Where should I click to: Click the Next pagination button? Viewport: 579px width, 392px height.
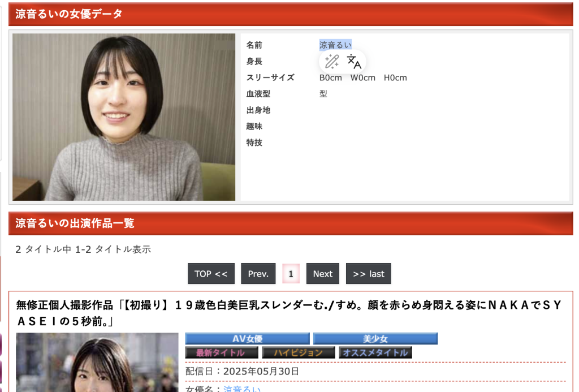322,273
